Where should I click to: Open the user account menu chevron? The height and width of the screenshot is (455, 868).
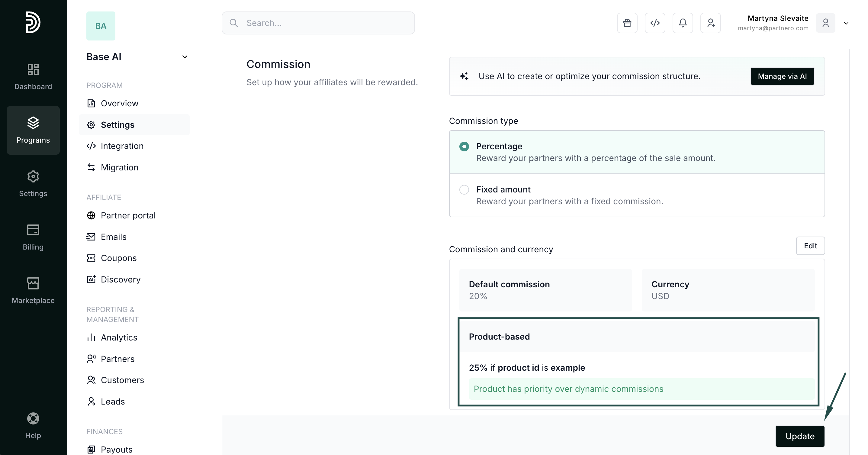[x=846, y=23]
